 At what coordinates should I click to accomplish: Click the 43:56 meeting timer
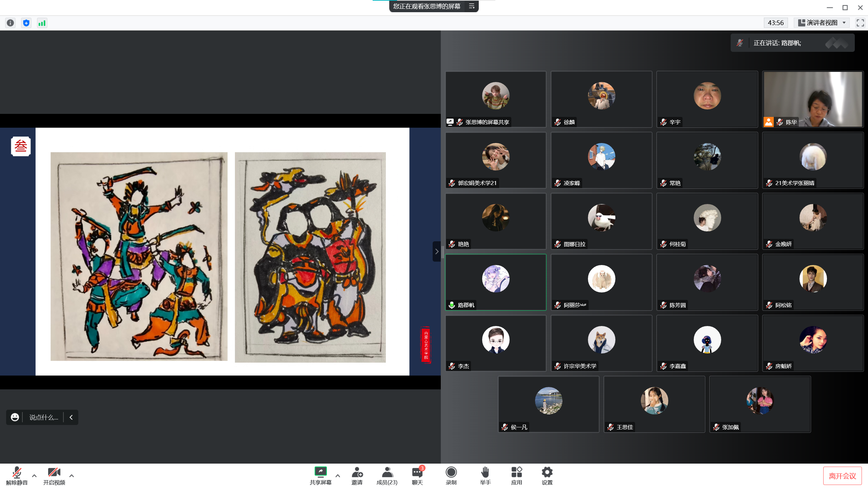pyautogui.click(x=775, y=23)
